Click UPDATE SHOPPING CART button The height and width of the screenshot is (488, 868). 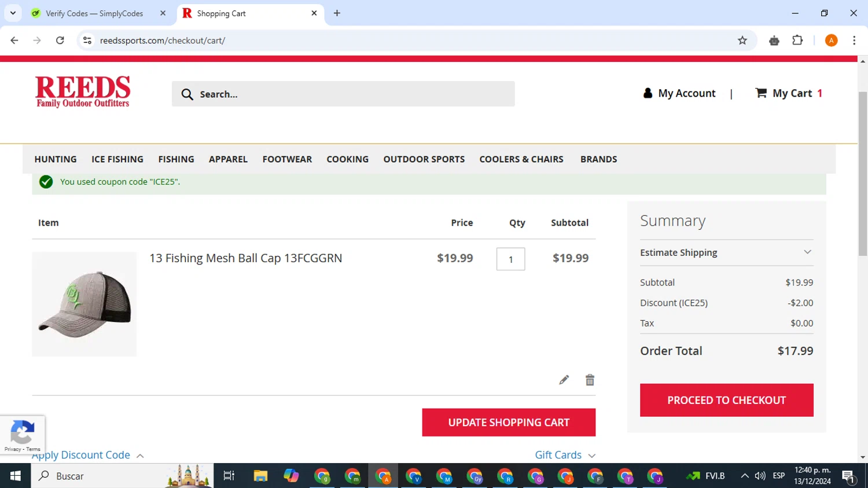(x=509, y=423)
